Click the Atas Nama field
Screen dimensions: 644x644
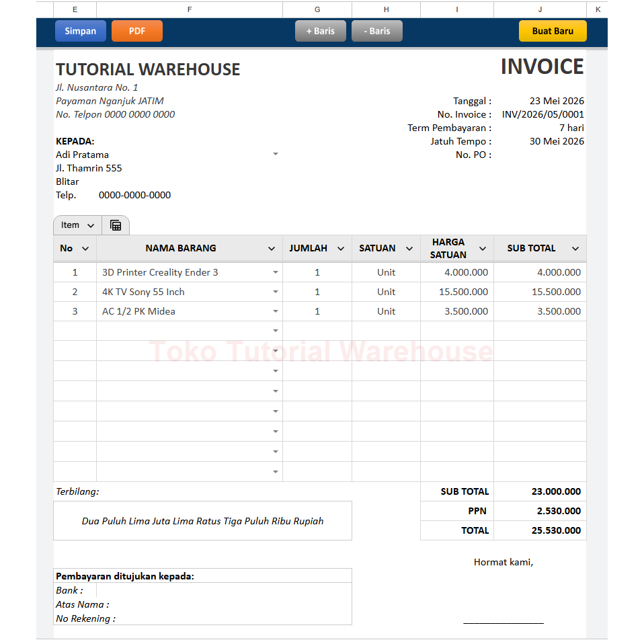coord(224,604)
